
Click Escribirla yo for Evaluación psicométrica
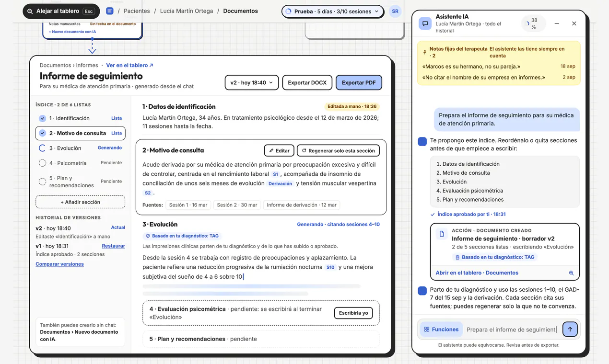(353, 313)
